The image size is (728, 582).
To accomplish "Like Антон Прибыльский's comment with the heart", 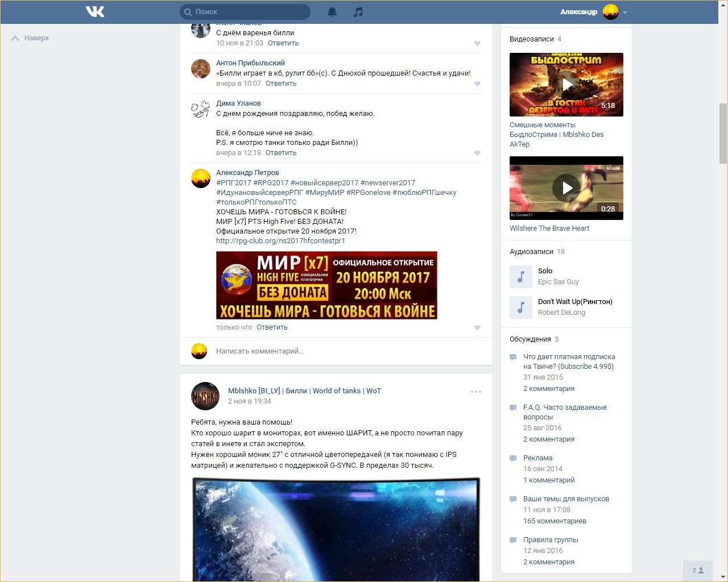I will point(477,84).
